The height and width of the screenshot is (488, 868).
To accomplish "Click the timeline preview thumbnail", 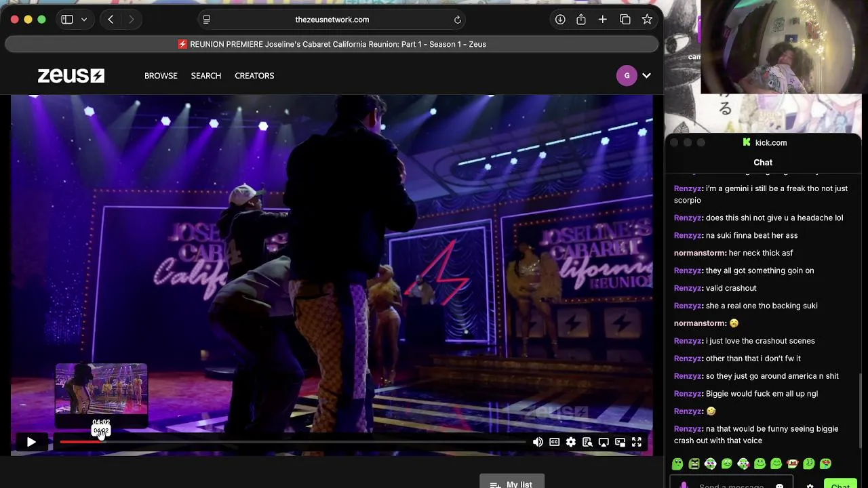I will point(101,388).
